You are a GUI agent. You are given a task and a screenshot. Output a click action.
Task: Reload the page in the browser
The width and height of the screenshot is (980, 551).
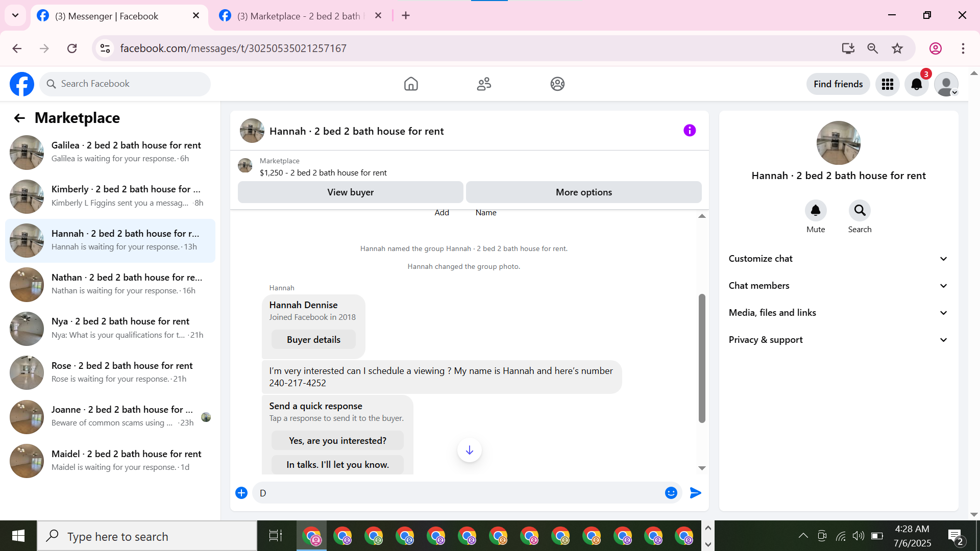tap(72, 48)
